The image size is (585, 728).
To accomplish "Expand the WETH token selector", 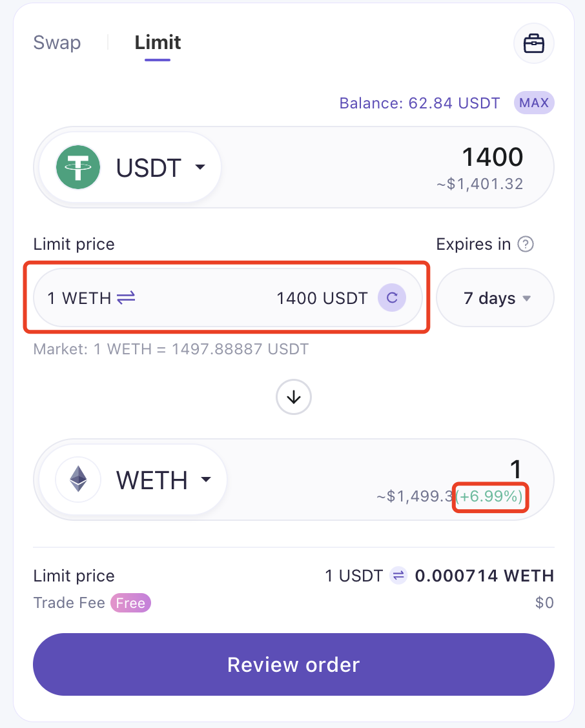I will coord(133,480).
